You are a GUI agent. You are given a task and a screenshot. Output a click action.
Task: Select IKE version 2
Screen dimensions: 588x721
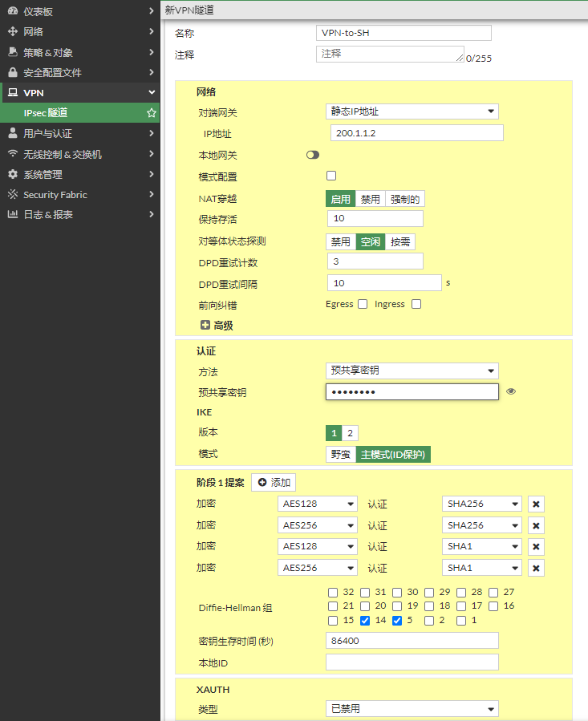tap(350, 433)
